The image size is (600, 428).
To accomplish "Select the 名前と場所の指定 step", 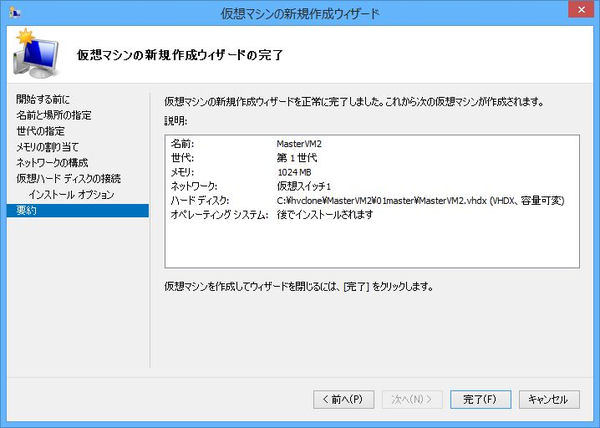I will [x=54, y=115].
